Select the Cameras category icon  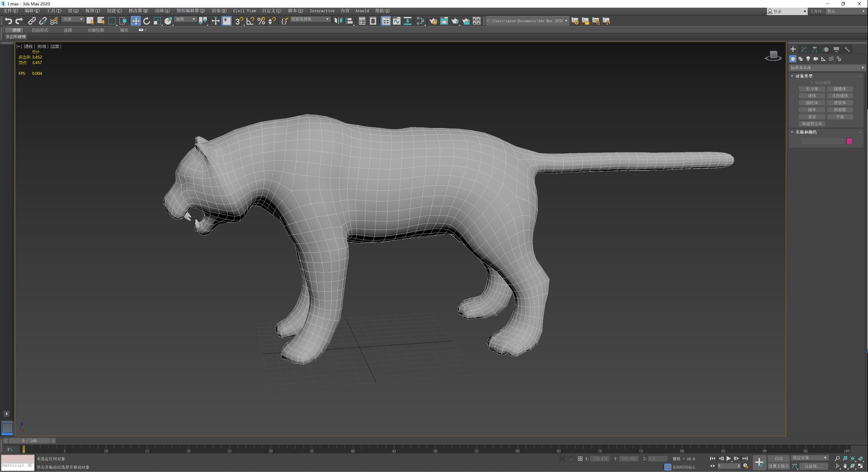pyautogui.click(x=816, y=59)
